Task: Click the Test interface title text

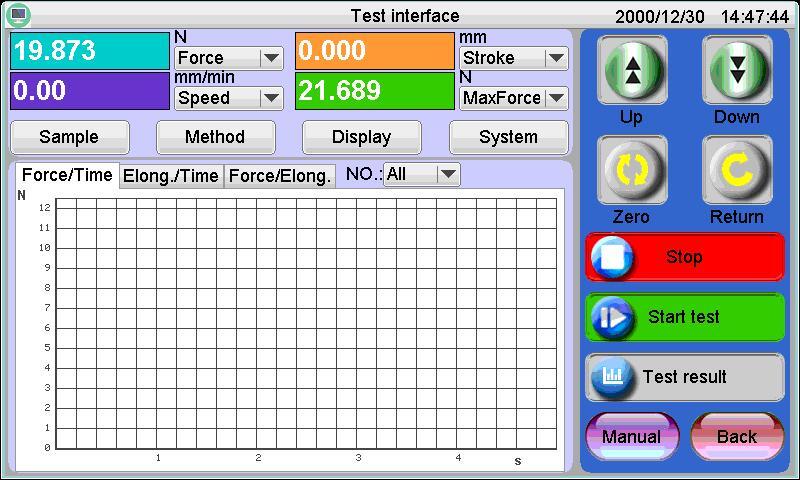Action: coord(405,16)
